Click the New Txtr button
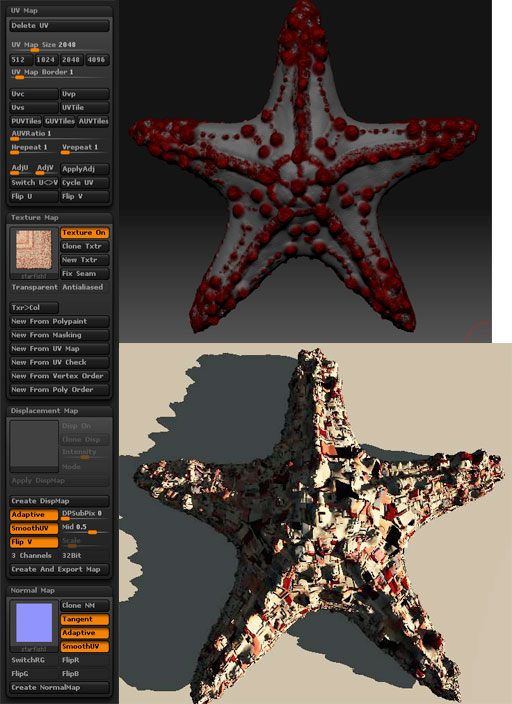 pyautogui.click(x=84, y=260)
